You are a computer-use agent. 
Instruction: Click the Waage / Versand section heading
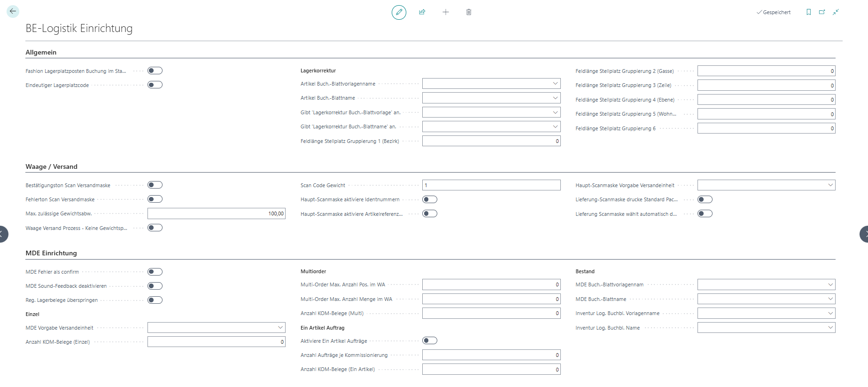tap(51, 166)
